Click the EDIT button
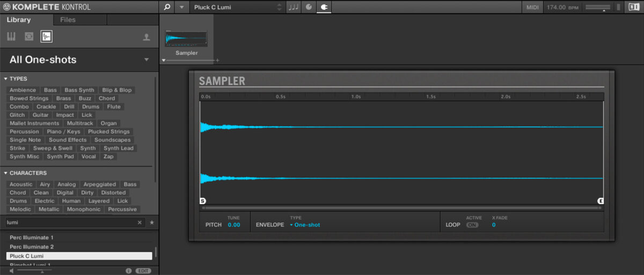 (143, 271)
